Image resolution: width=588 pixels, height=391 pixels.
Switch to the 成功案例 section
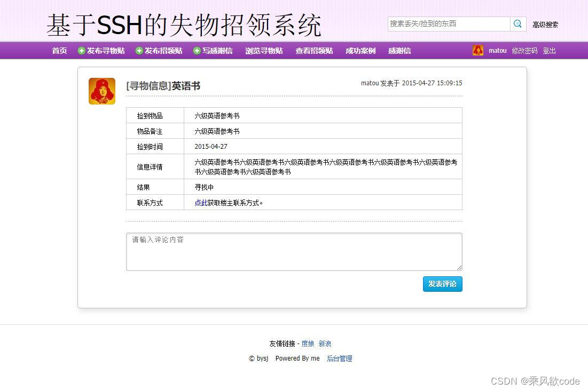point(360,50)
